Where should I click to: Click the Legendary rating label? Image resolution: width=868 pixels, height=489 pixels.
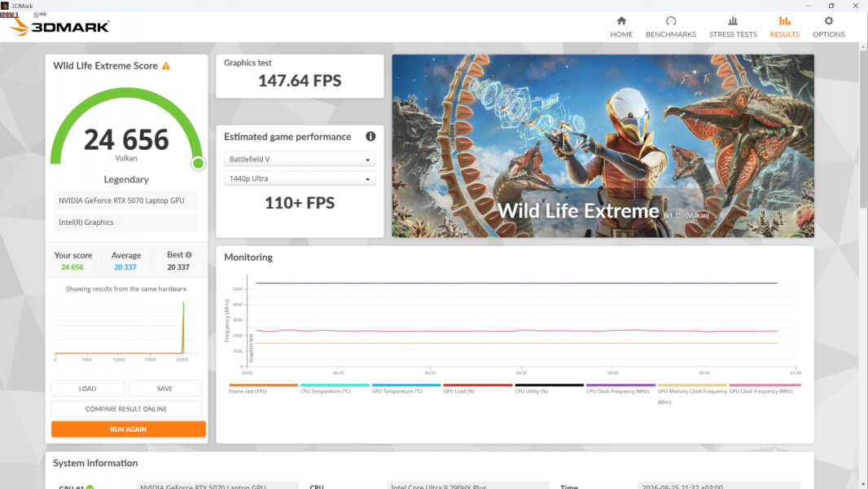point(126,179)
